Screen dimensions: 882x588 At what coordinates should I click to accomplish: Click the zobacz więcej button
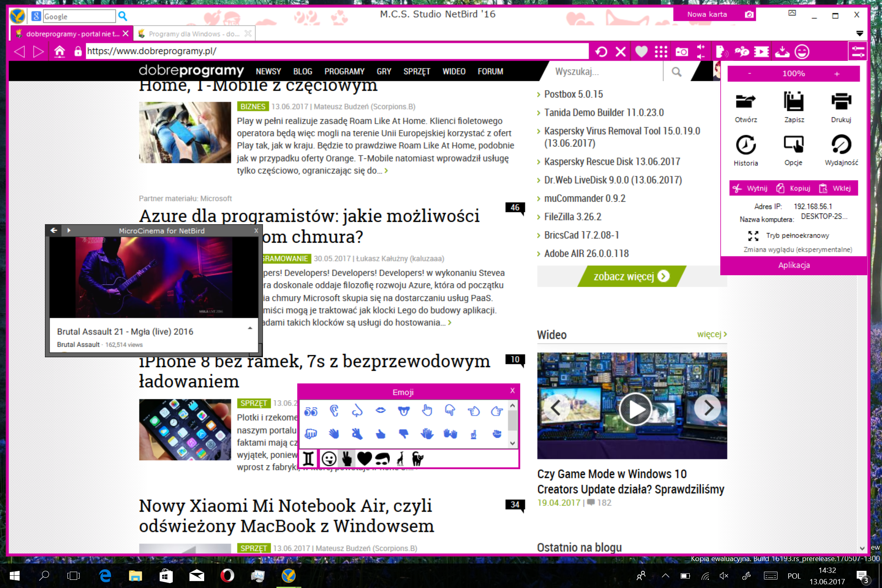pyautogui.click(x=631, y=276)
